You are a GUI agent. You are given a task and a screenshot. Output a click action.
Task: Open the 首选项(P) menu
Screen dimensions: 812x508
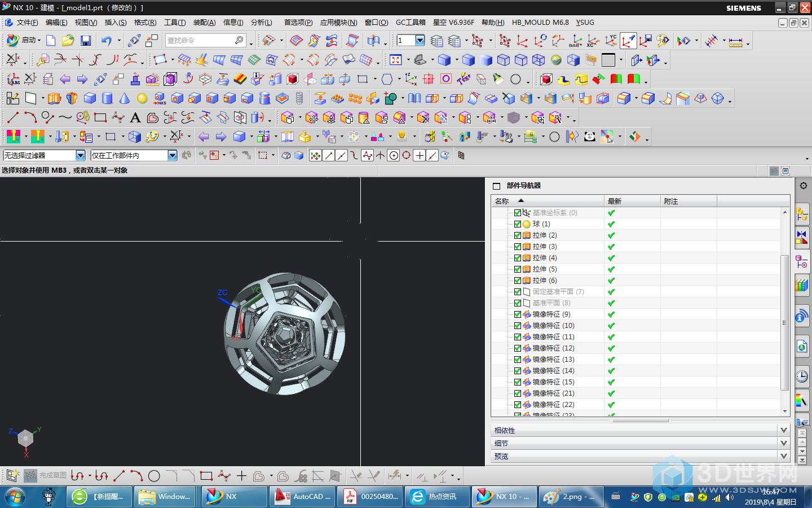click(x=298, y=23)
